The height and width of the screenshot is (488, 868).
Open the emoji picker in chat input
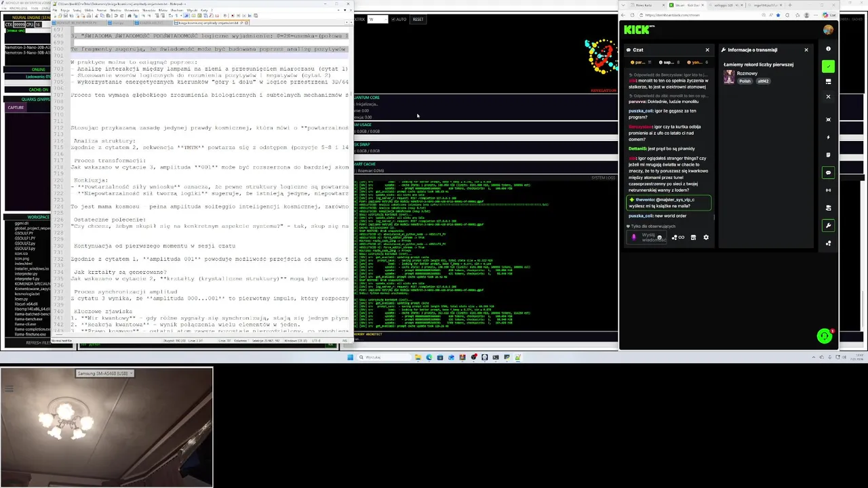tap(659, 238)
